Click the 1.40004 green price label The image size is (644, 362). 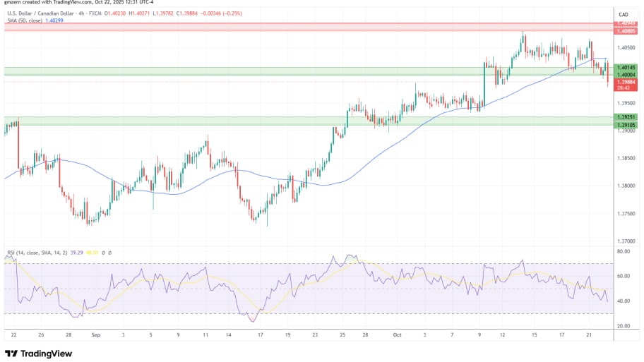click(626, 75)
